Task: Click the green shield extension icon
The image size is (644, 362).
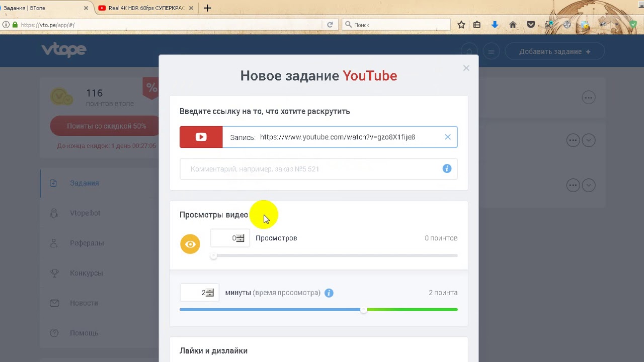Action: tap(633, 24)
